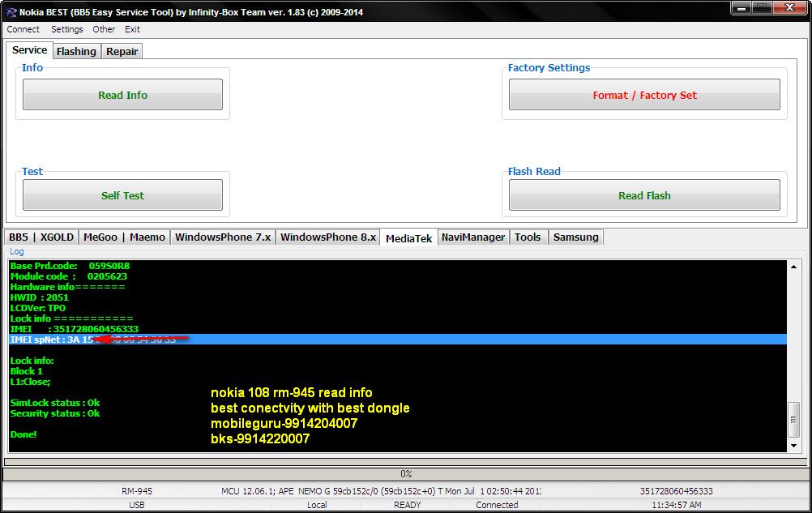The height and width of the screenshot is (513, 812).
Task: Click the 'Base Prd.code: 059S0R8' log line
Action: (x=70, y=266)
